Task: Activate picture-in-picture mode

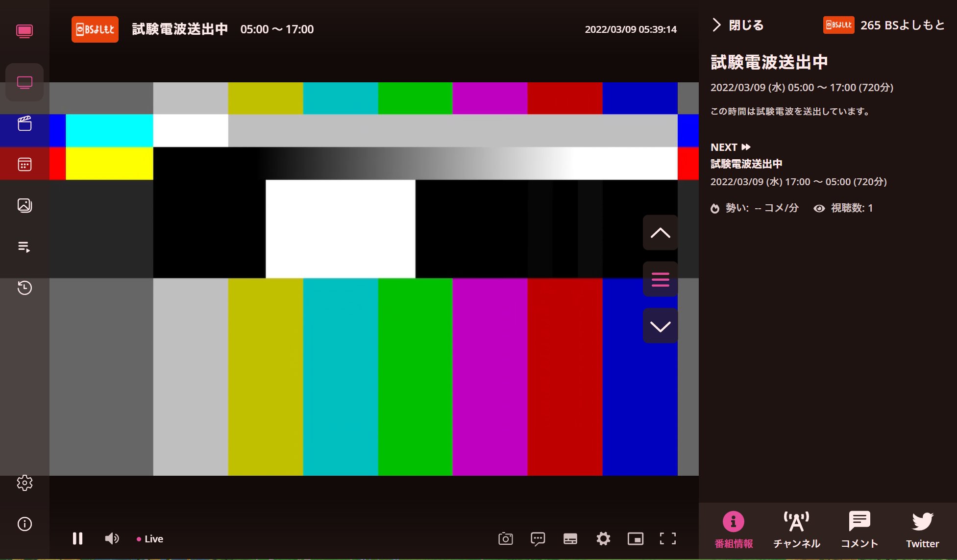Action: (x=636, y=538)
